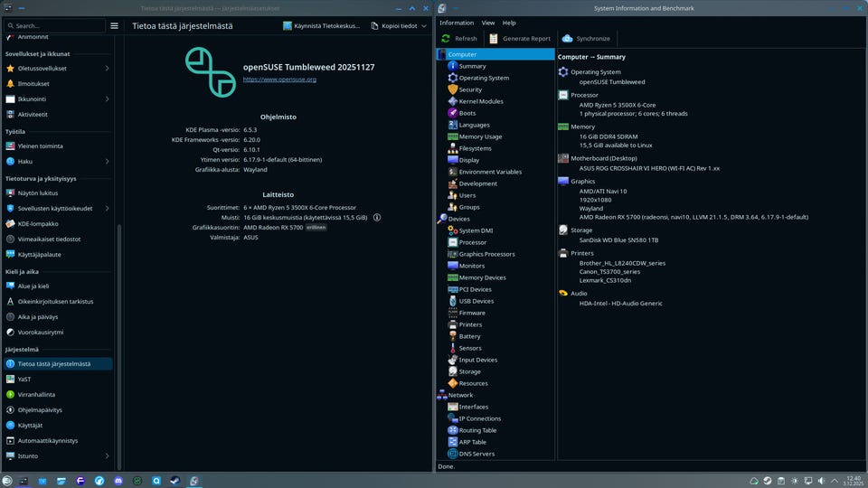Viewport: 868px width, 488px height.
Task: Open Discord from the taskbar
Action: tap(118, 480)
